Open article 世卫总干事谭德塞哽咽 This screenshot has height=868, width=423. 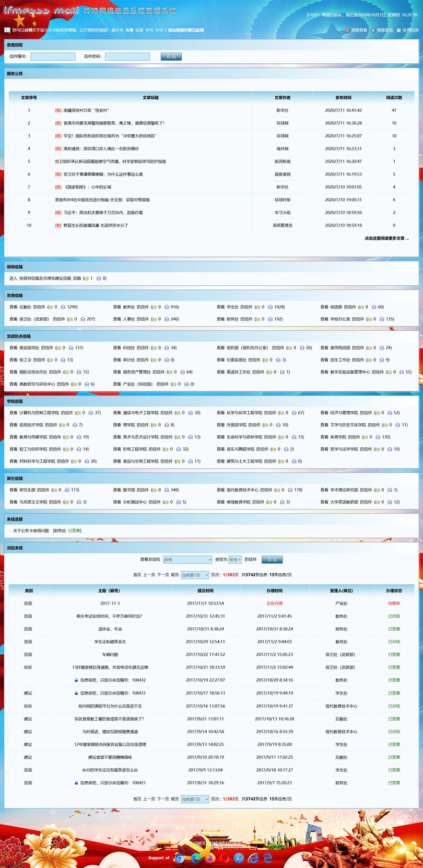pyautogui.click(x=103, y=175)
